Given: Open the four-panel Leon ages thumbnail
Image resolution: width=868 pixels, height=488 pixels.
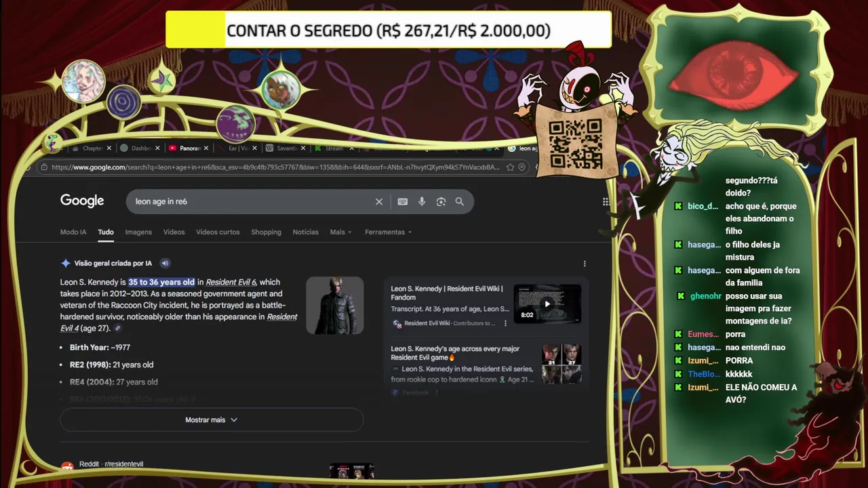Looking at the screenshot, I should click(x=561, y=365).
